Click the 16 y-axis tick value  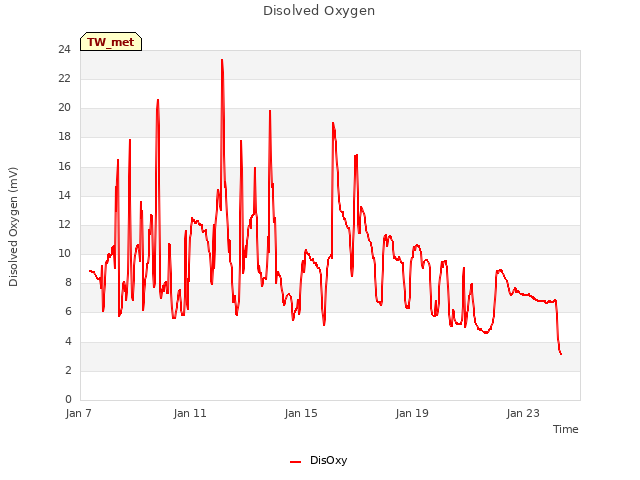pyautogui.click(x=64, y=166)
